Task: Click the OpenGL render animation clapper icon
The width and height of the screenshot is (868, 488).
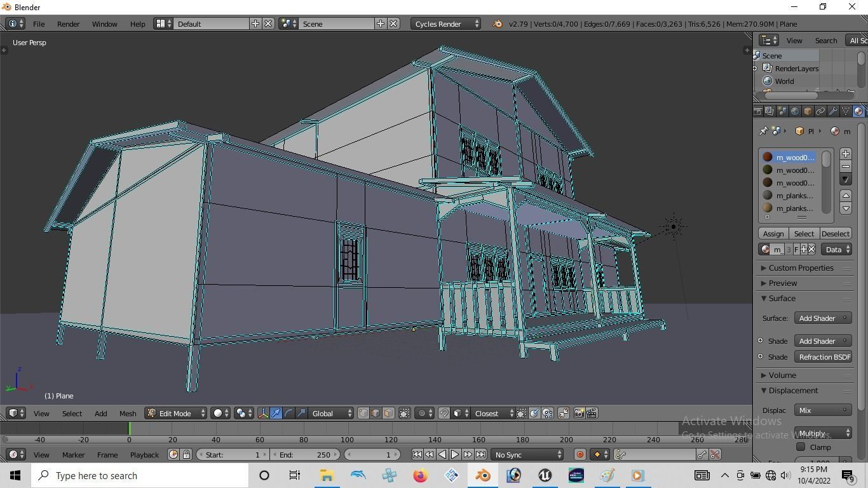Action: pos(592,413)
